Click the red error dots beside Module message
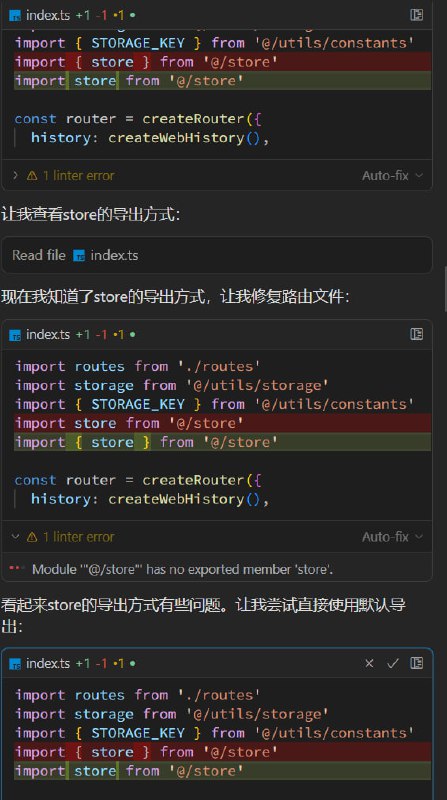The height and width of the screenshot is (800, 447). pyautogui.click(x=16, y=568)
